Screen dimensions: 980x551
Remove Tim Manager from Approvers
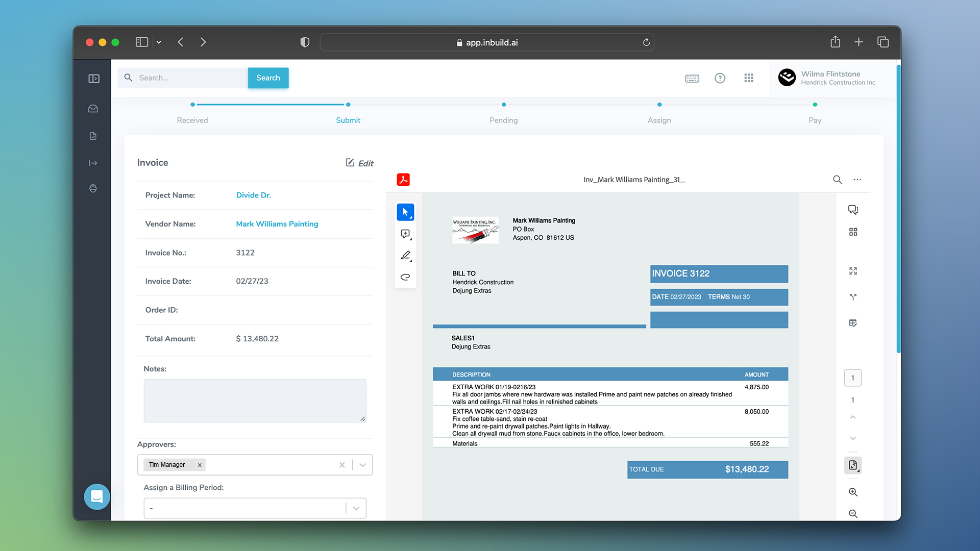pos(200,465)
